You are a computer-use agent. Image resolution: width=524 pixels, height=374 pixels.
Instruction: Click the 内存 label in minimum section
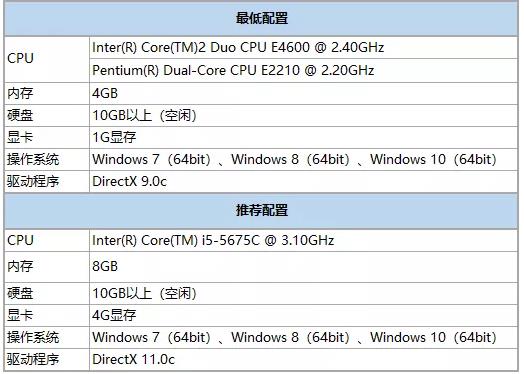click(20, 94)
